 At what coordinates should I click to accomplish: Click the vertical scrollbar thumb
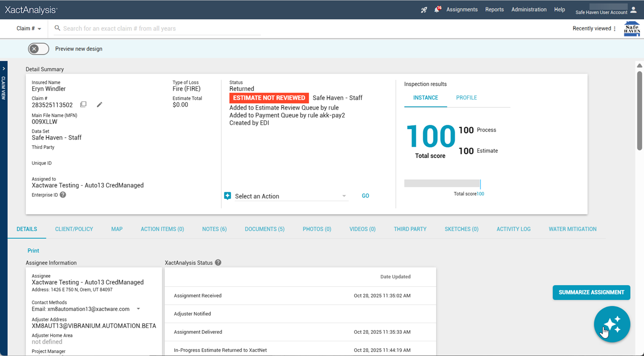640,111
